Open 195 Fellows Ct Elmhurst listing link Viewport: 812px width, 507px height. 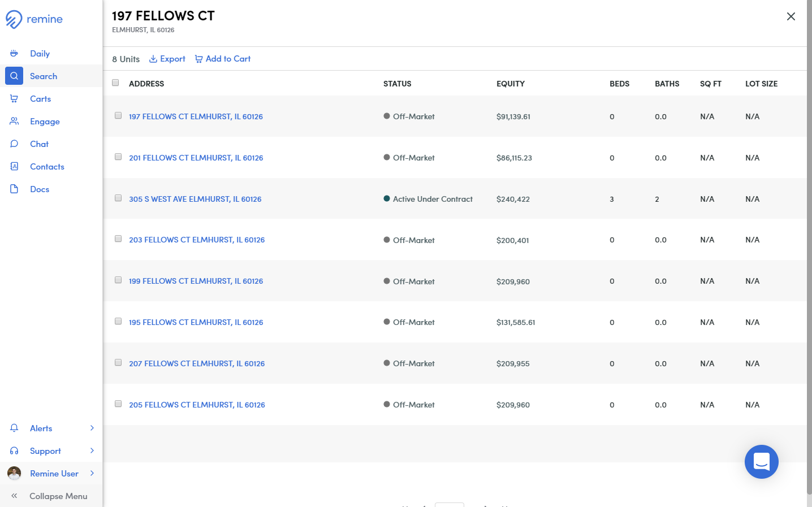point(196,322)
